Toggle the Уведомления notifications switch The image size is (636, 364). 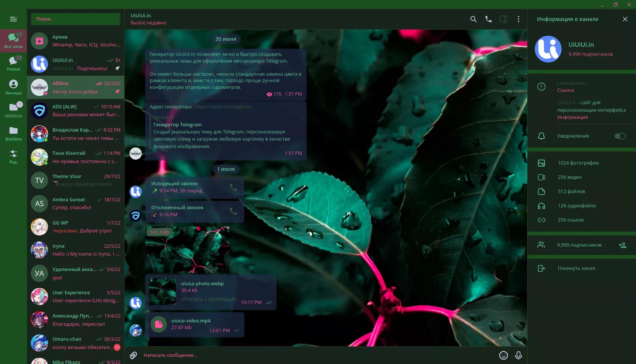620,136
